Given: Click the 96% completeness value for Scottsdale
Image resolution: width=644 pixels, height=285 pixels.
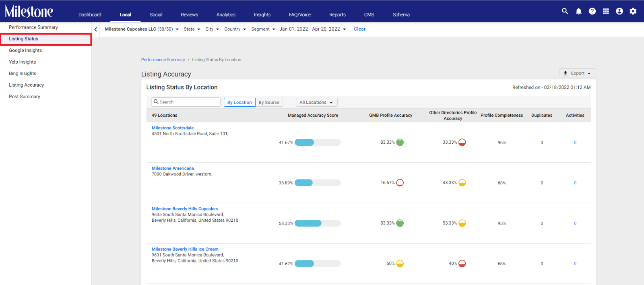Looking at the screenshot, I should click(x=502, y=142).
